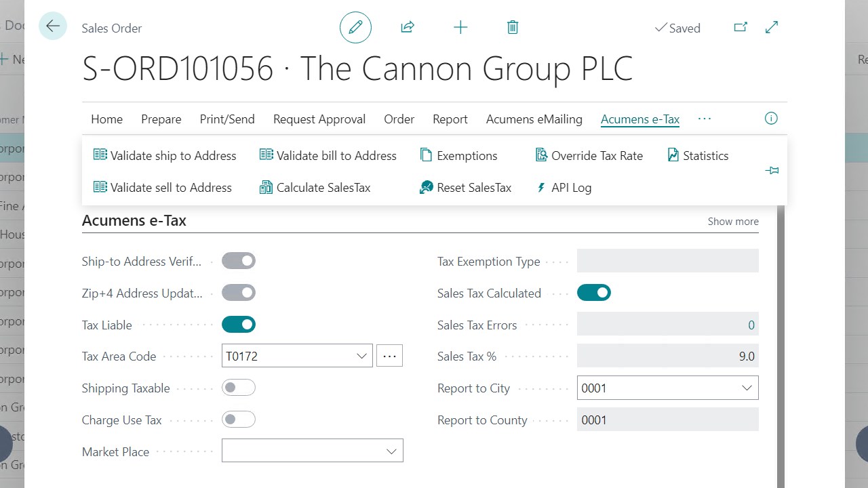Click the pencil edit icon
The image size is (868, 488).
[355, 28]
